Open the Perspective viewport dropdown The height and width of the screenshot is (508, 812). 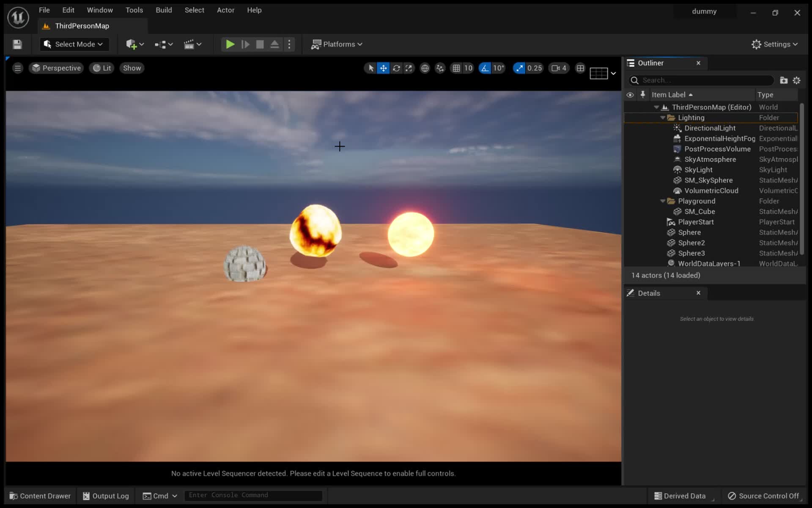[x=56, y=68]
